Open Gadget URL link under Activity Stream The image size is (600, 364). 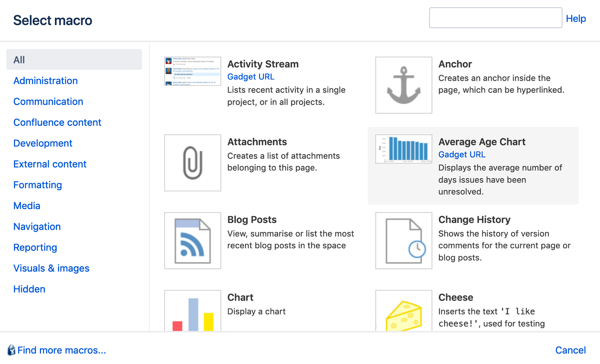251,77
